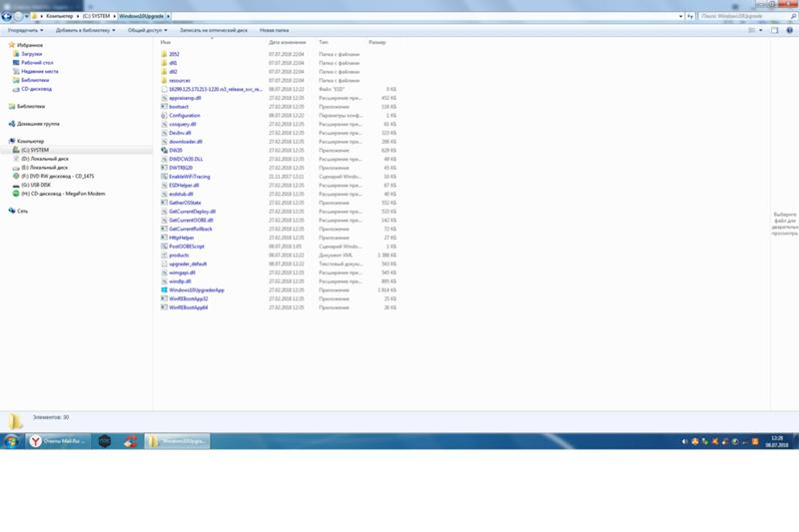Click the Новая папка button
The width and height of the screenshot is (799, 532).
[x=274, y=31]
